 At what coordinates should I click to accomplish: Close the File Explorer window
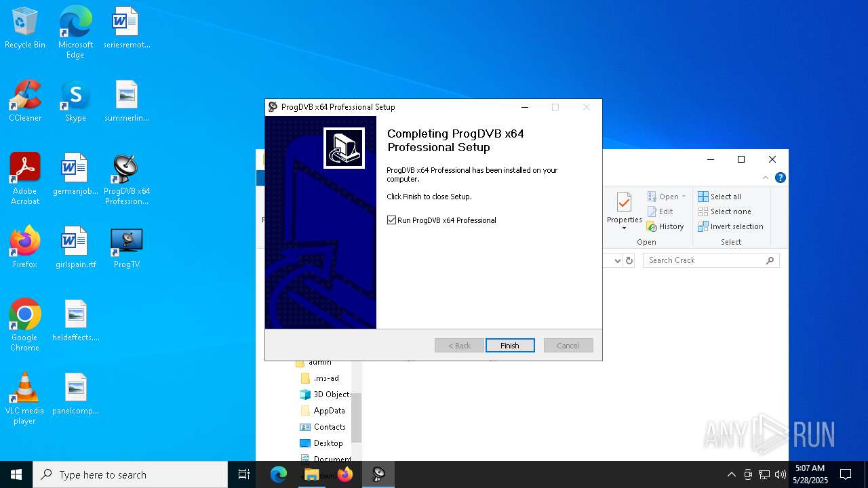point(772,159)
